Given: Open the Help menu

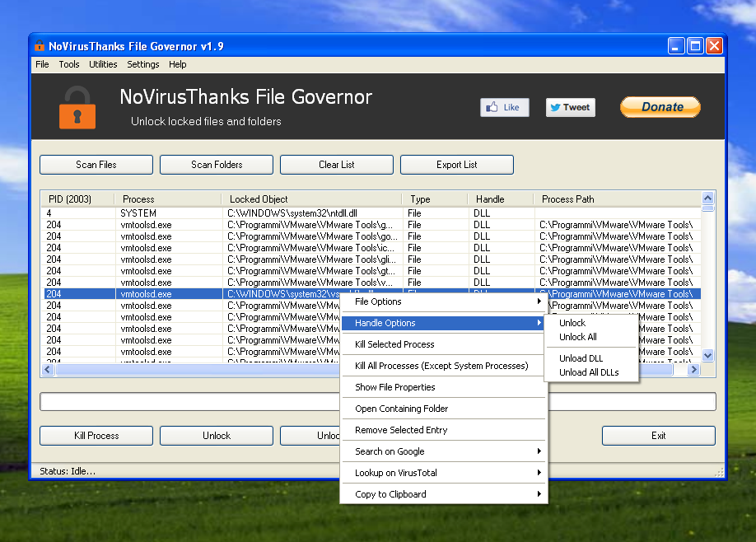Looking at the screenshot, I should (177, 64).
